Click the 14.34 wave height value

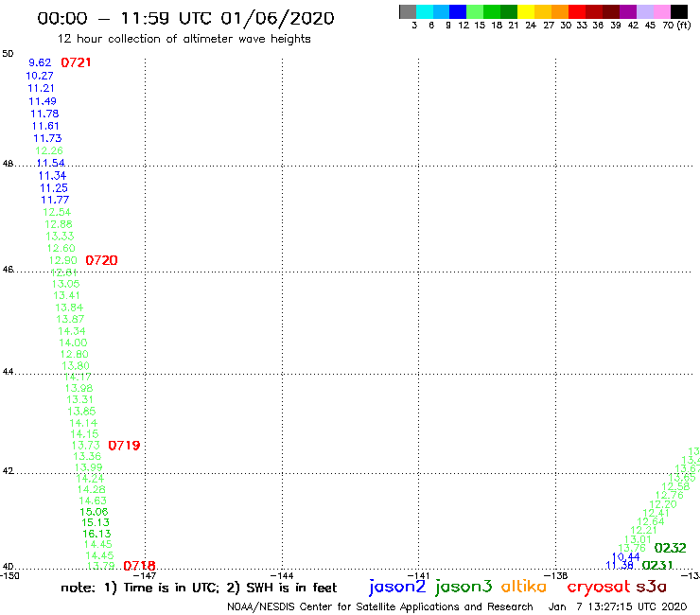[x=72, y=331]
